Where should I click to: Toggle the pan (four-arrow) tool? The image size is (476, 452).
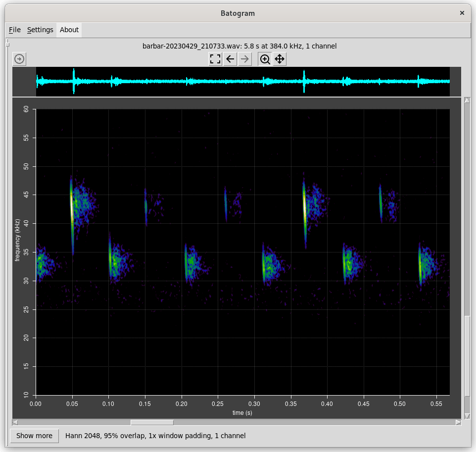280,59
